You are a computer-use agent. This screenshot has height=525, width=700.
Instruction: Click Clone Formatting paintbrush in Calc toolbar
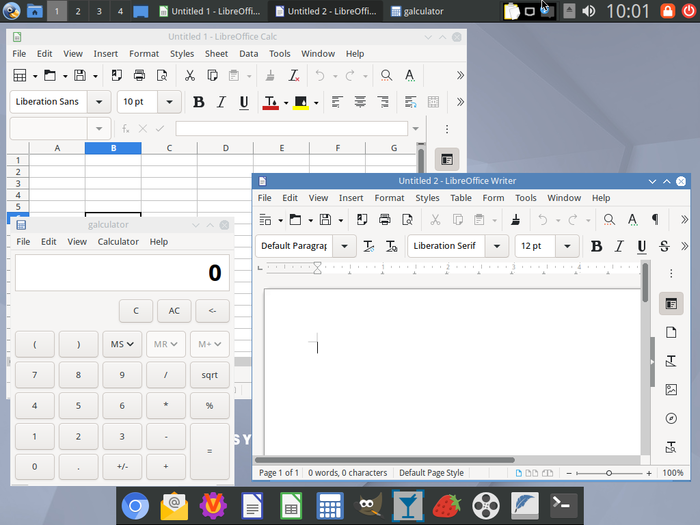269,75
